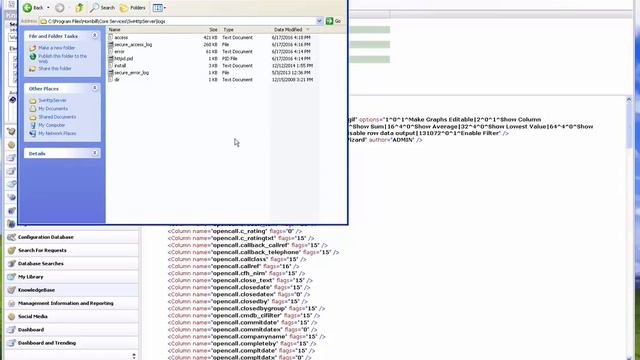Toggle the Folders pane button

point(132,8)
